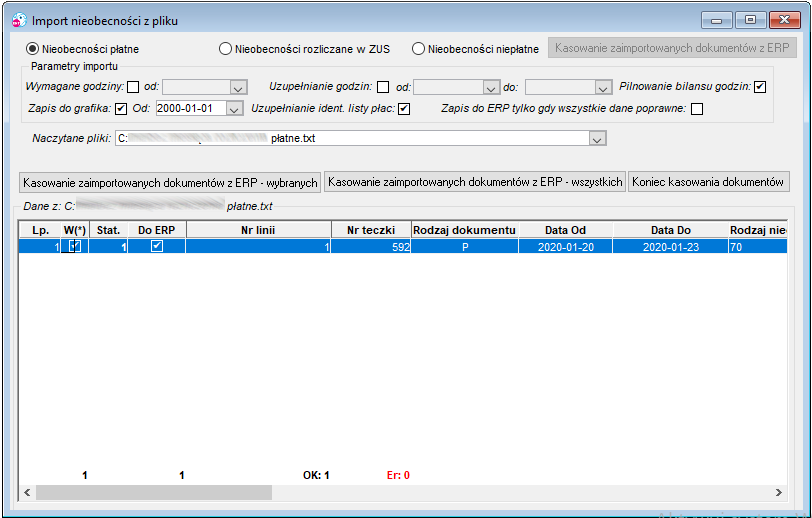Click the W(*) column header
Screen dimensions: 812x518
[75, 230]
